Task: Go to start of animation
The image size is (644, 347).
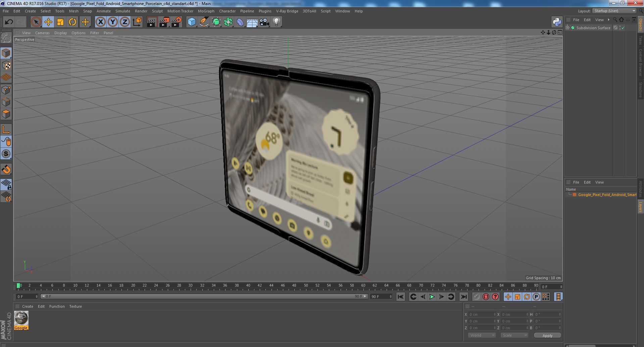Action: tap(400, 297)
